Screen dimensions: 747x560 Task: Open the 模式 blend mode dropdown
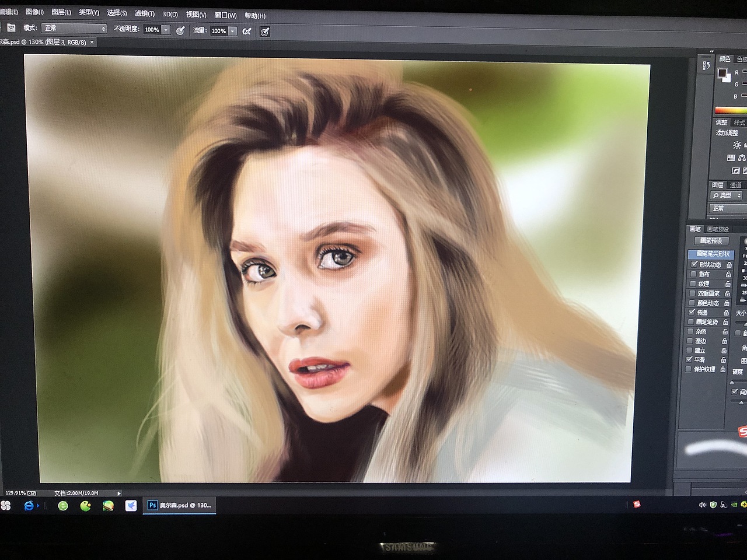(x=74, y=28)
